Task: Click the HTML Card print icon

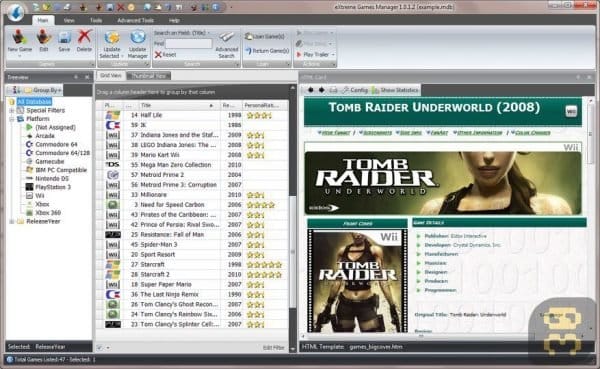Action: tap(334, 90)
